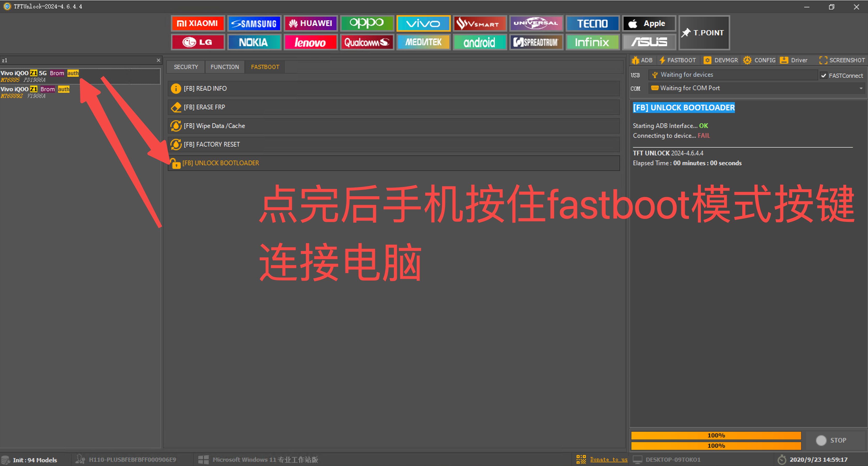Screen dimensions: 868x466
Task: Run [FB] ERASE FRP
Action: (394, 107)
